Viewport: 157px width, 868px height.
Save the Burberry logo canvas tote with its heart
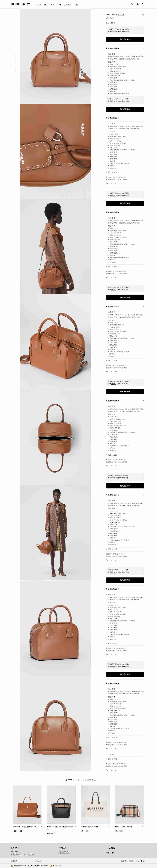point(109,827)
